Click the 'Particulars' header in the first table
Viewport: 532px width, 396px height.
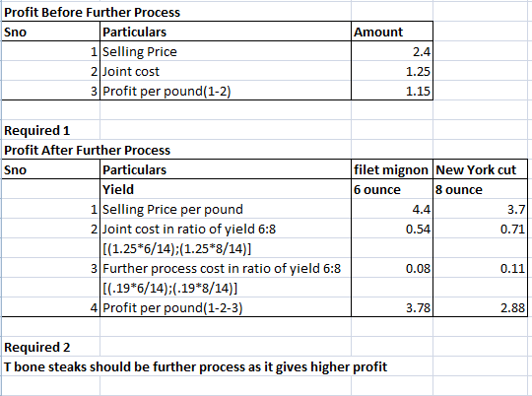pos(226,32)
